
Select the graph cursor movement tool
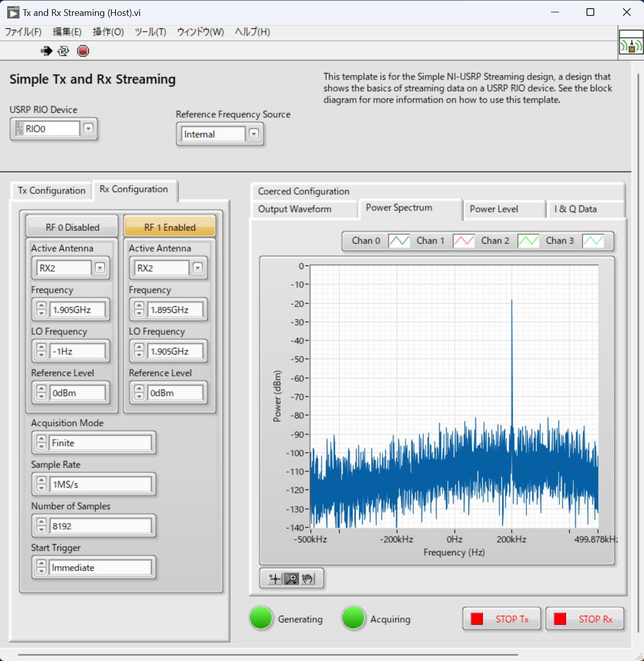(x=275, y=579)
